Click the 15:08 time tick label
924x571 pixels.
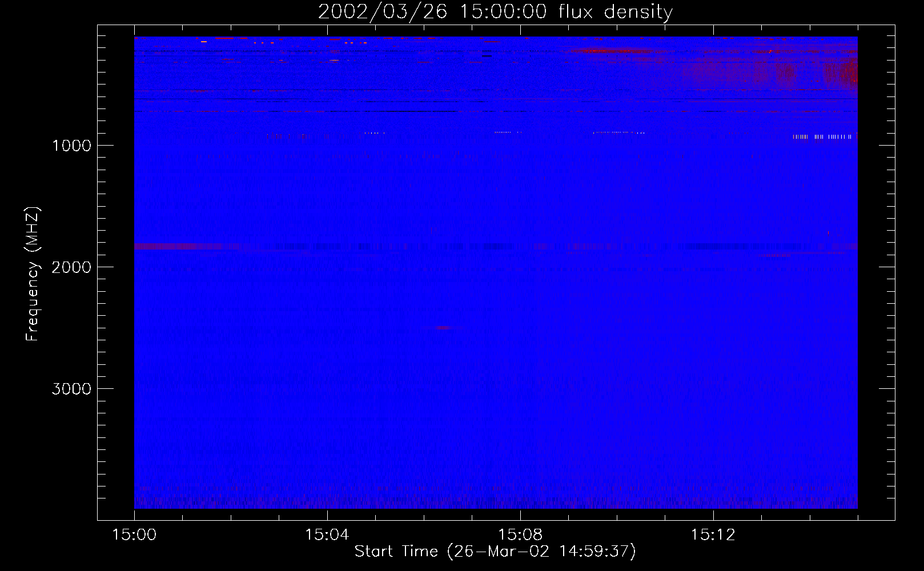pos(520,535)
